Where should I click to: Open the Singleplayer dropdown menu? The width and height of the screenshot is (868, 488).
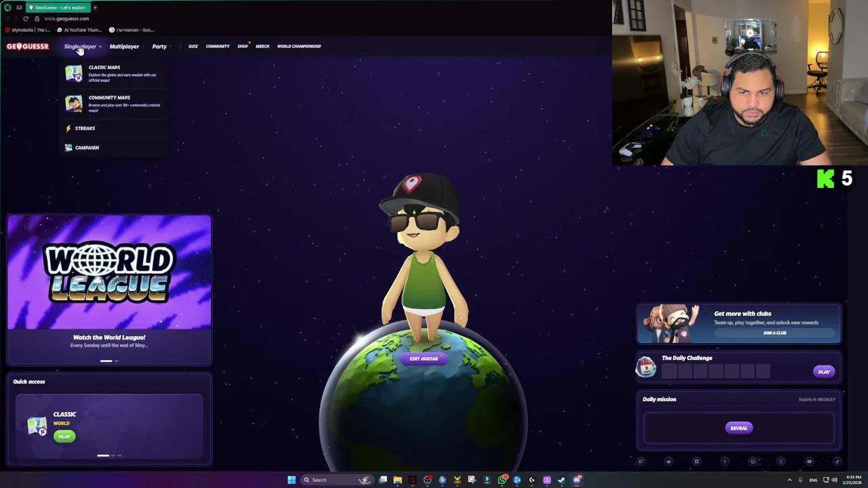click(x=83, y=46)
